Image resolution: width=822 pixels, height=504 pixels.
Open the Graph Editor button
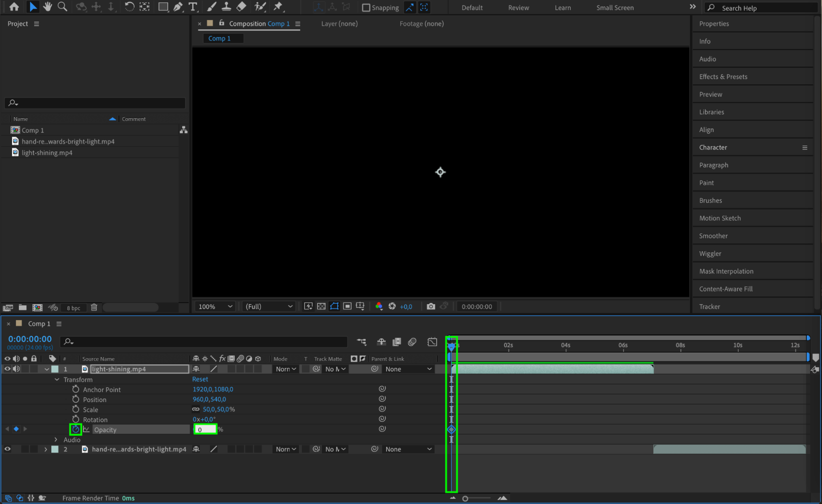click(432, 342)
